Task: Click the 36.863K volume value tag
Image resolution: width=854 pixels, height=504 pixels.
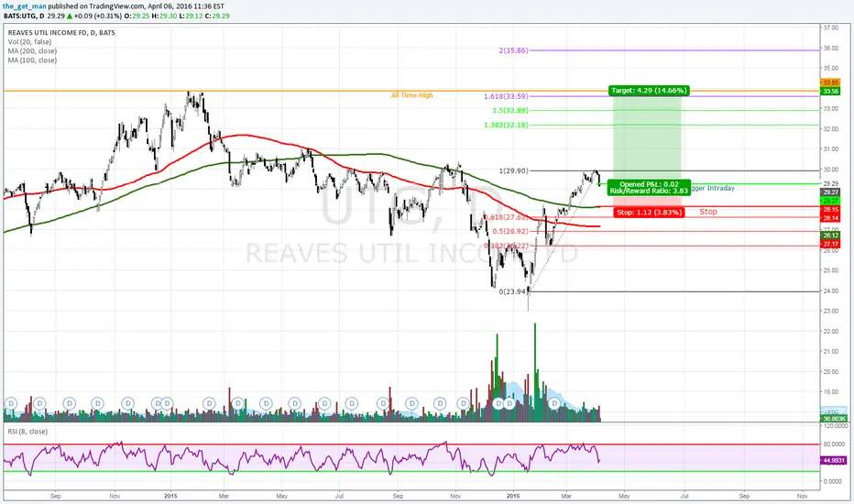Action: click(x=834, y=419)
